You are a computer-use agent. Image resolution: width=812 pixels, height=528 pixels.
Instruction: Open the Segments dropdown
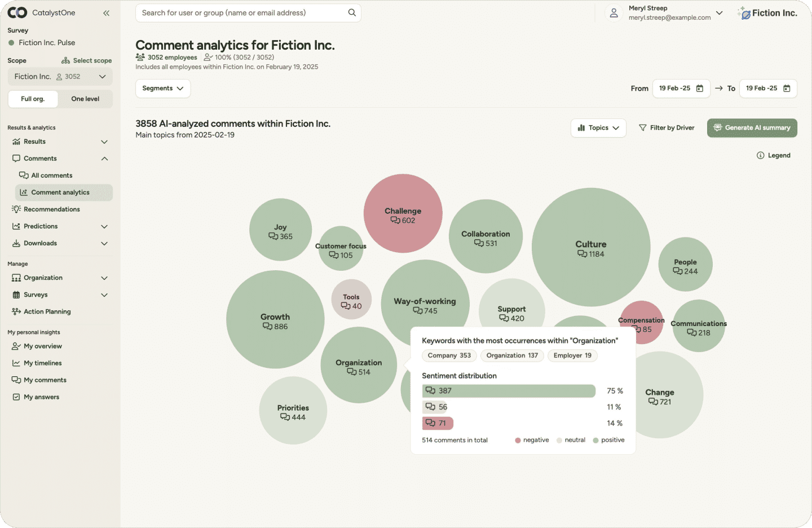pyautogui.click(x=163, y=89)
